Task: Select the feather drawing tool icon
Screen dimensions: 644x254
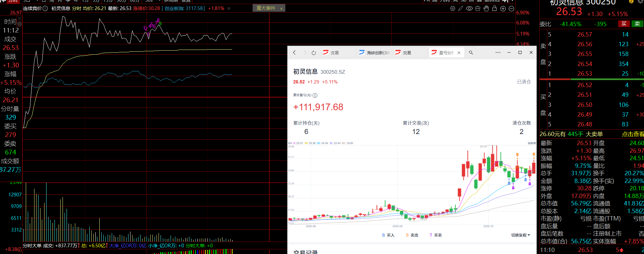Action: tap(461, 8)
